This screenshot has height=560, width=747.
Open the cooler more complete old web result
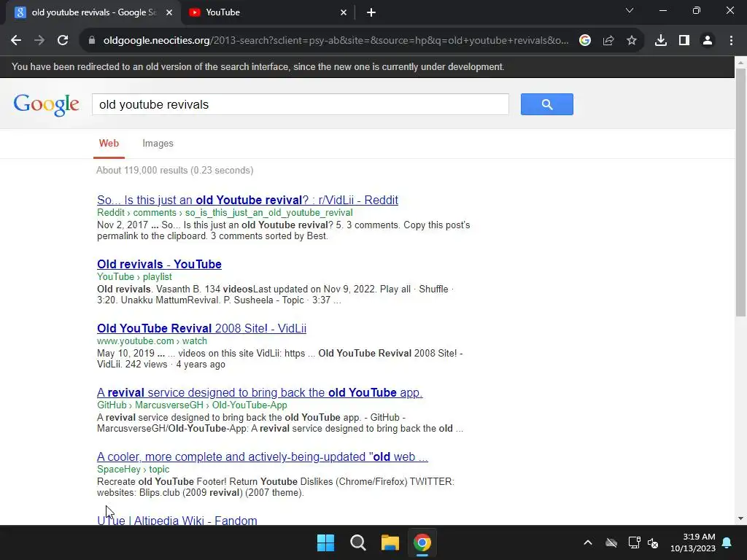coord(263,457)
